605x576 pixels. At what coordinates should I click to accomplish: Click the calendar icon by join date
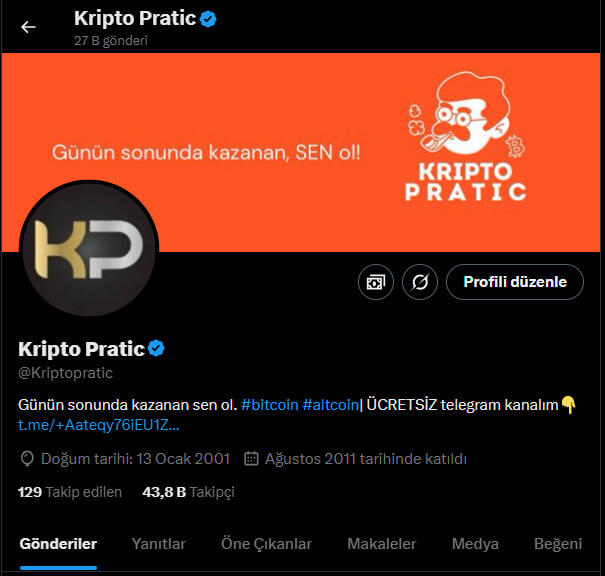(x=251, y=459)
